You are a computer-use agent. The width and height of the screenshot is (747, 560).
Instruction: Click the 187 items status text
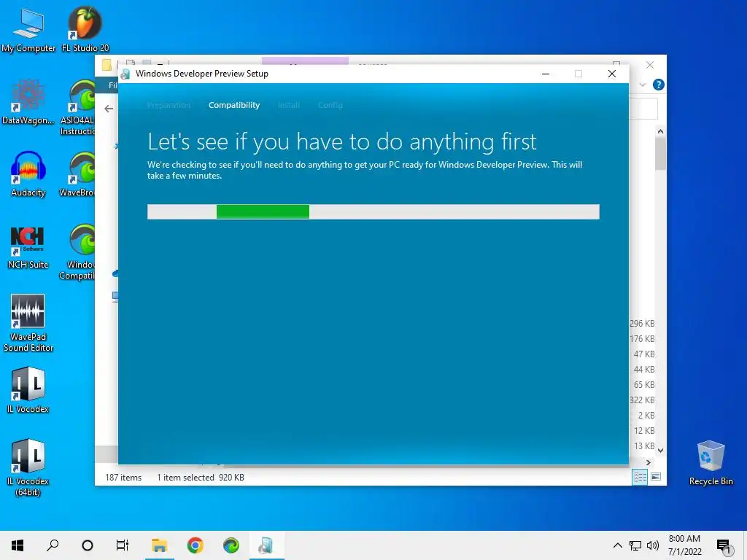(x=123, y=477)
